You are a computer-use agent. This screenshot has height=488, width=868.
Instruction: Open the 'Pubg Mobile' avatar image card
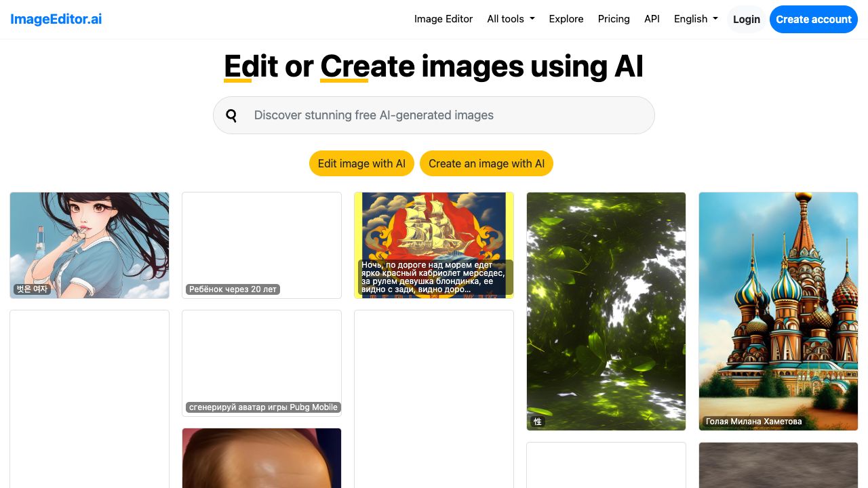pos(262,363)
